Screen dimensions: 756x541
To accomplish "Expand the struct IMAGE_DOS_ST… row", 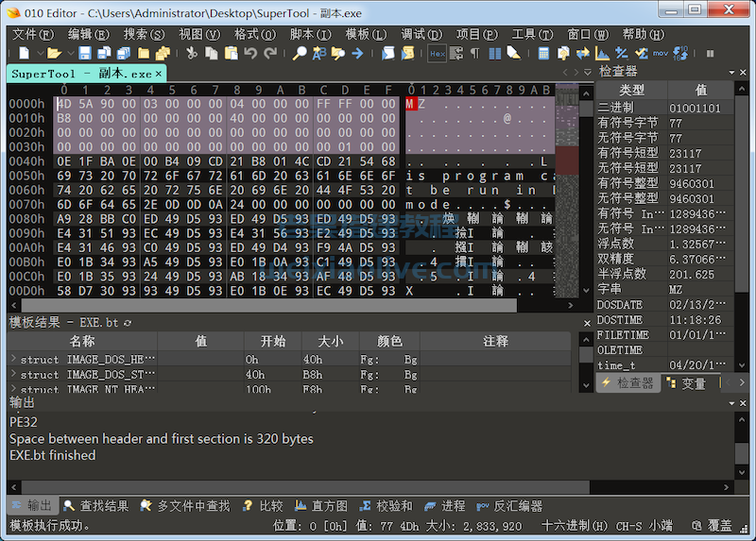I will 13,373.
